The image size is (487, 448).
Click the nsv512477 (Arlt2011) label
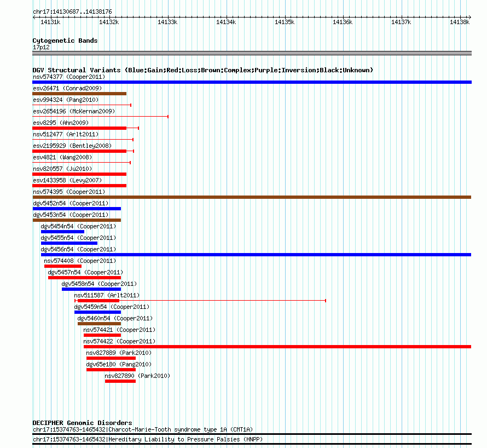(x=66, y=134)
